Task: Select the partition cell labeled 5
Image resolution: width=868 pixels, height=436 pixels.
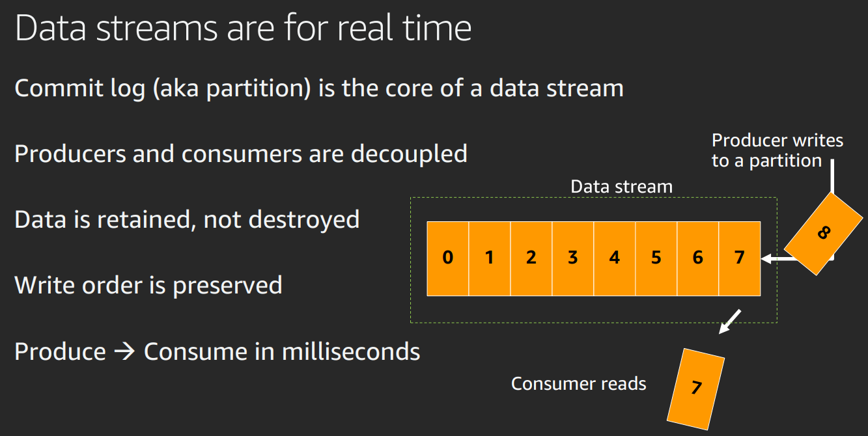Action: (x=656, y=258)
